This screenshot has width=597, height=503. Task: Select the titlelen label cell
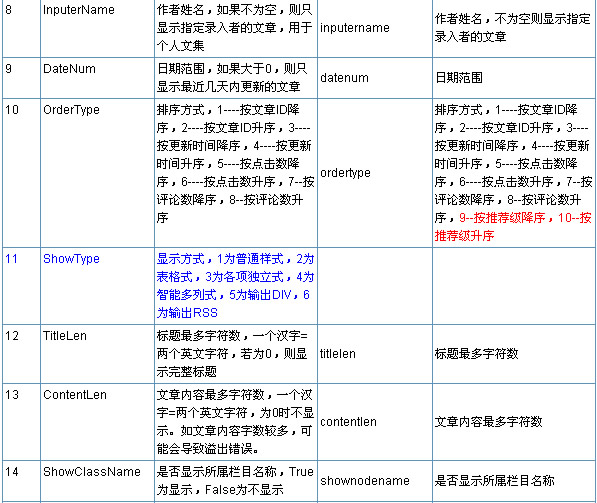[375, 354]
